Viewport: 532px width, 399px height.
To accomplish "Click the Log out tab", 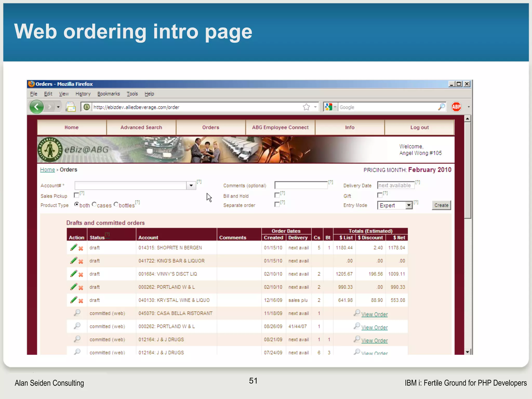I will [420, 127].
